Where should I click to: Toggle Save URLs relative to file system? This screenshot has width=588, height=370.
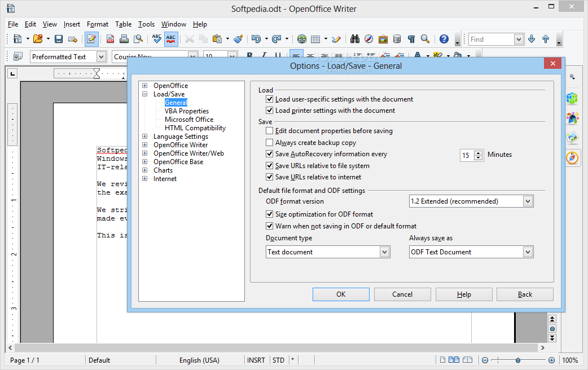click(x=269, y=165)
